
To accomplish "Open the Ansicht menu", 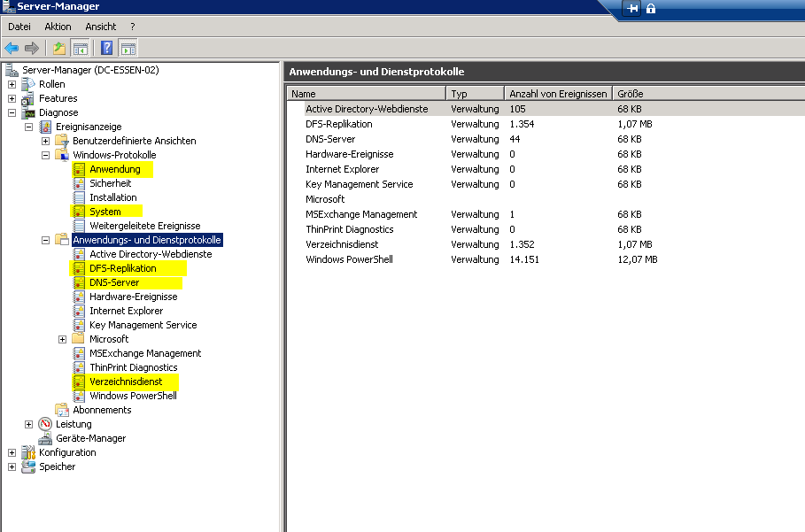I will (100, 27).
